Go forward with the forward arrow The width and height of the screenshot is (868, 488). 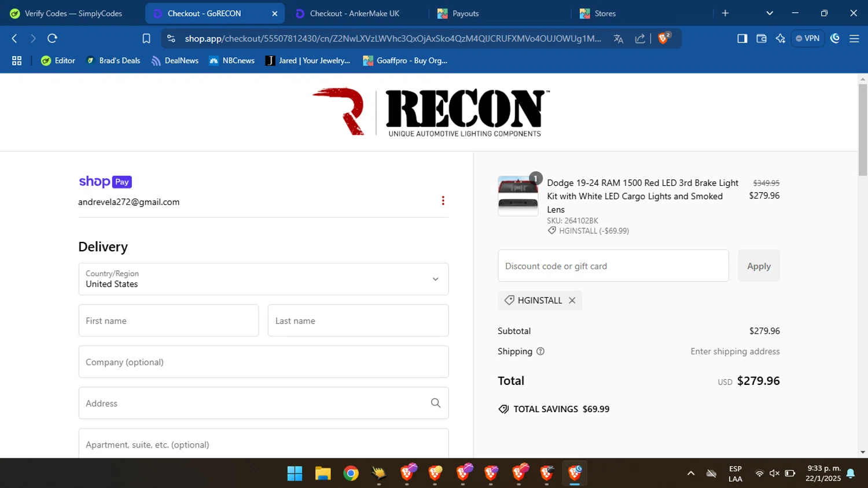(33, 38)
